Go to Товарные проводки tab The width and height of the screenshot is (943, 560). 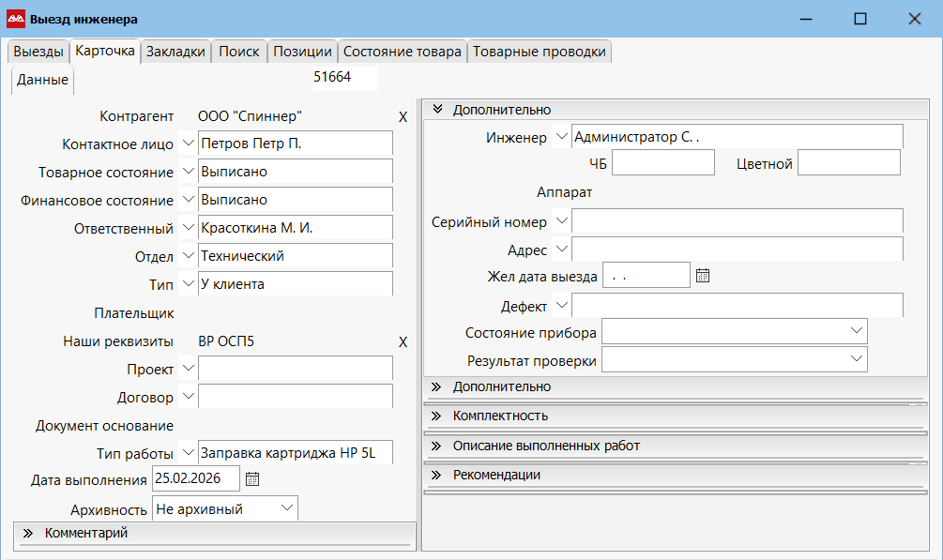coord(540,52)
